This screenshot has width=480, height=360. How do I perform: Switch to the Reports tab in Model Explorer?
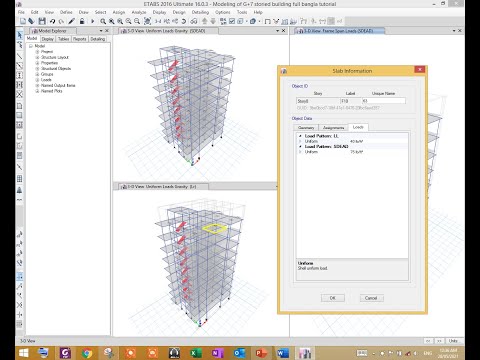[x=80, y=39]
